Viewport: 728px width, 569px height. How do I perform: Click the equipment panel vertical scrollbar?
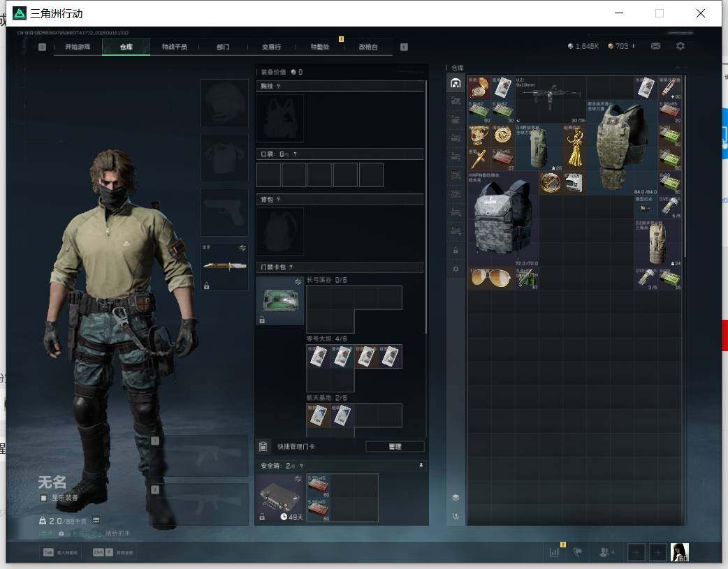(x=425, y=207)
